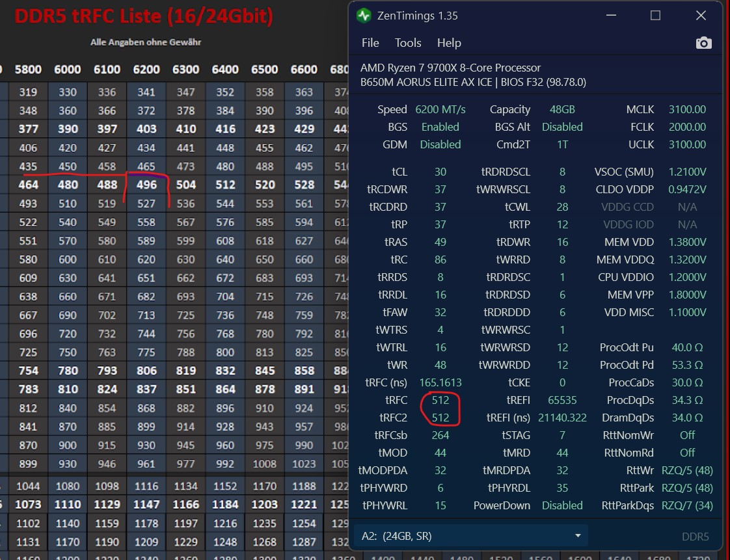Click the tCL value 30
Image resolution: width=730 pixels, height=560 pixels.
(440, 172)
